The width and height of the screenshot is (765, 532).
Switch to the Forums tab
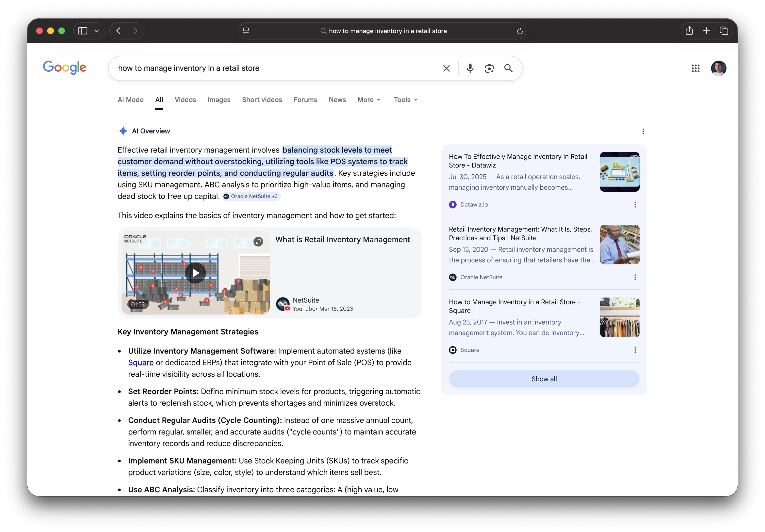click(x=305, y=100)
